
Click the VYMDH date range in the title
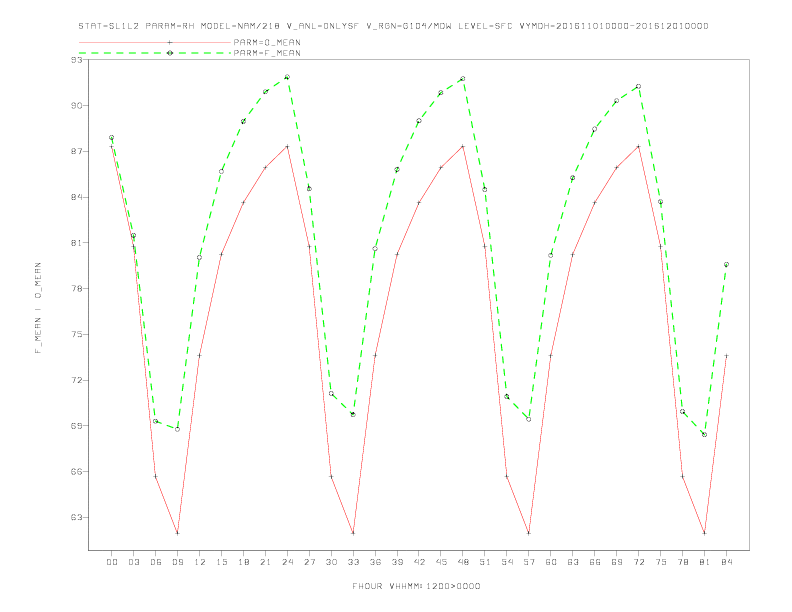(614, 26)
